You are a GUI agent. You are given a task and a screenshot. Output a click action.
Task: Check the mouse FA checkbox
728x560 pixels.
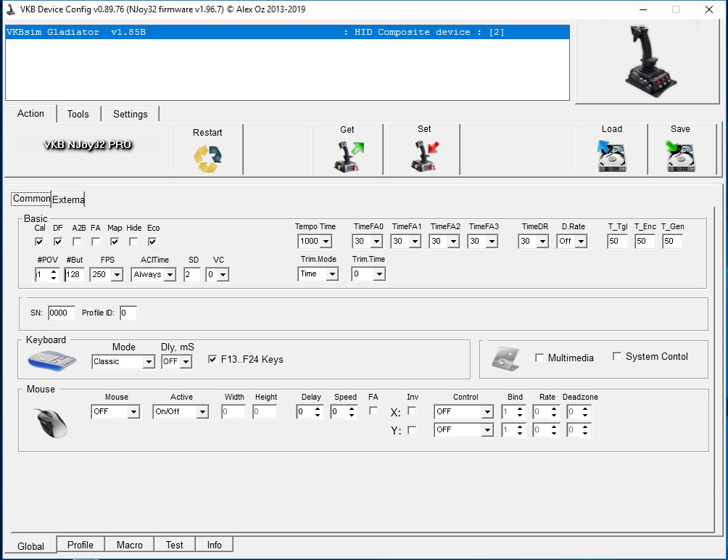(x=373, y=411)
